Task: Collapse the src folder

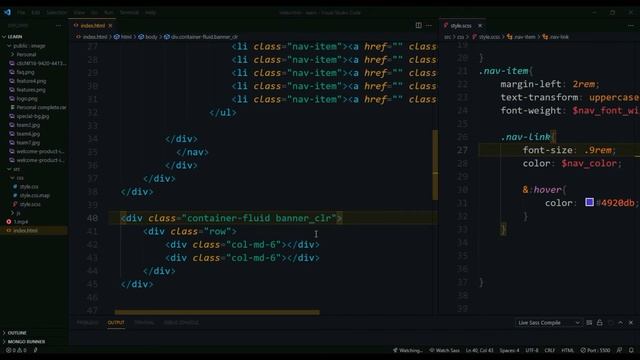Action: click(14, 169)
